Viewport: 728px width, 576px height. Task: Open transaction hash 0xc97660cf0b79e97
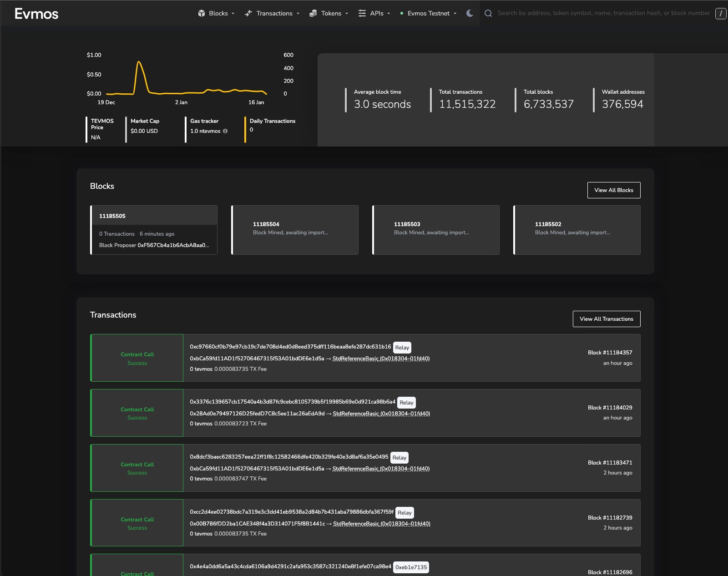point(290,347)
